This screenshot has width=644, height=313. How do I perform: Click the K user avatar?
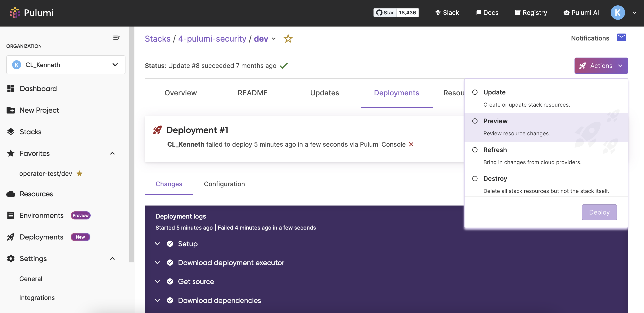(x=617, y=13)
